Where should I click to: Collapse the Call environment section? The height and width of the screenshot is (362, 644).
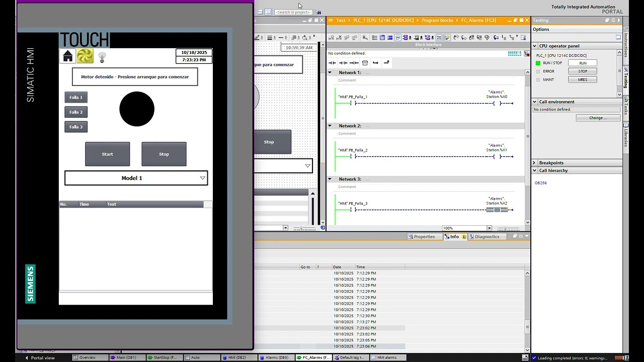click(x=535, y=102)
